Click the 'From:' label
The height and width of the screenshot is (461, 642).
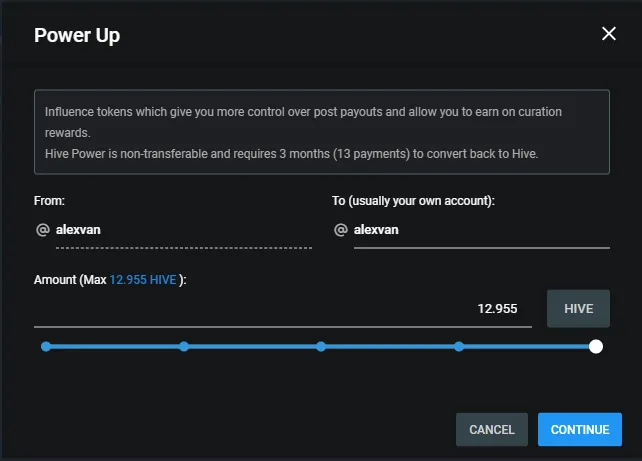[49, 201]
